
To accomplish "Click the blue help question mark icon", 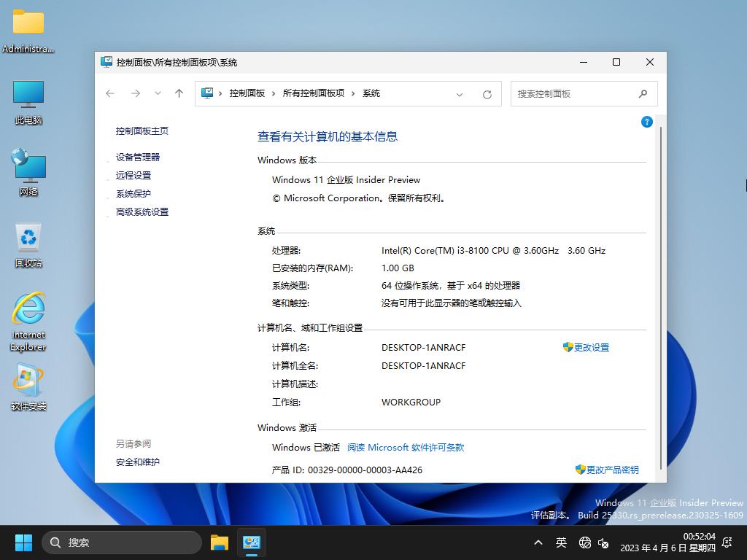I will pos(646,122).
